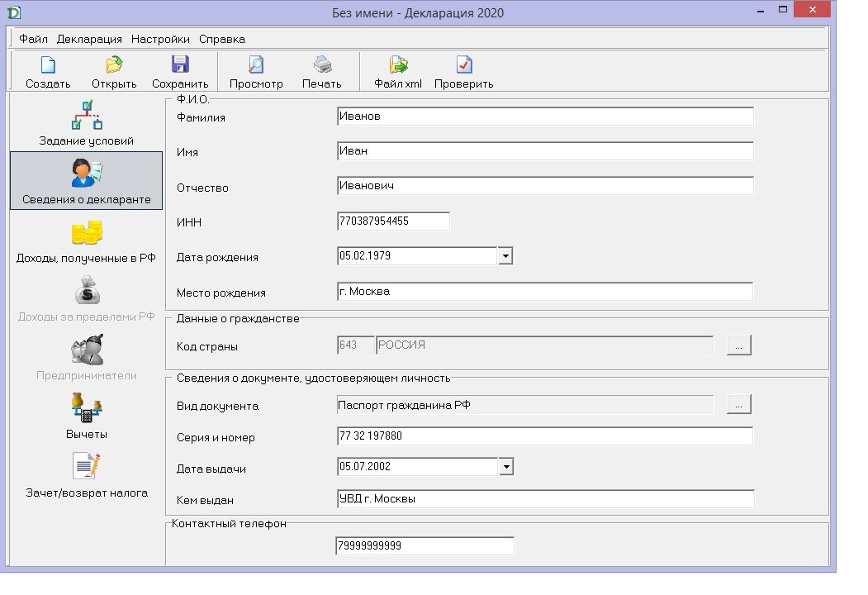The width and height of the screenshot is (868, 595).
Task: Click into the Имя field
Action: coord(545,151)
